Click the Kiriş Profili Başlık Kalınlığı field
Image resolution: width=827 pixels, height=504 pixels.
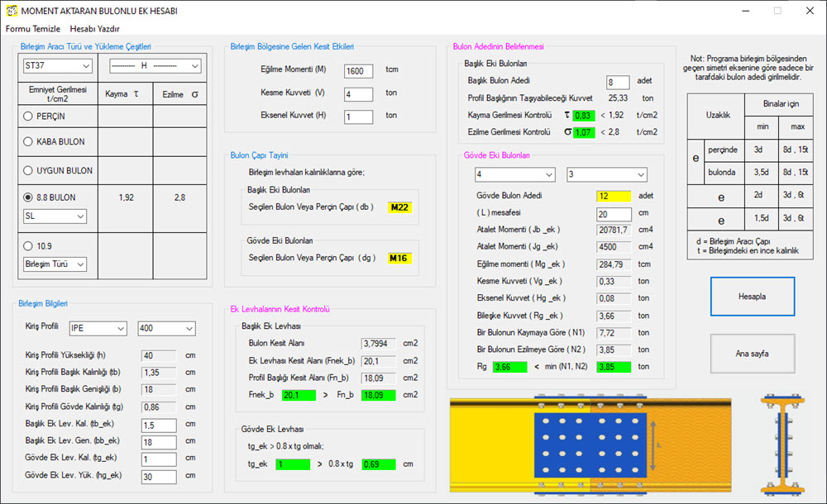coord(159,373)
